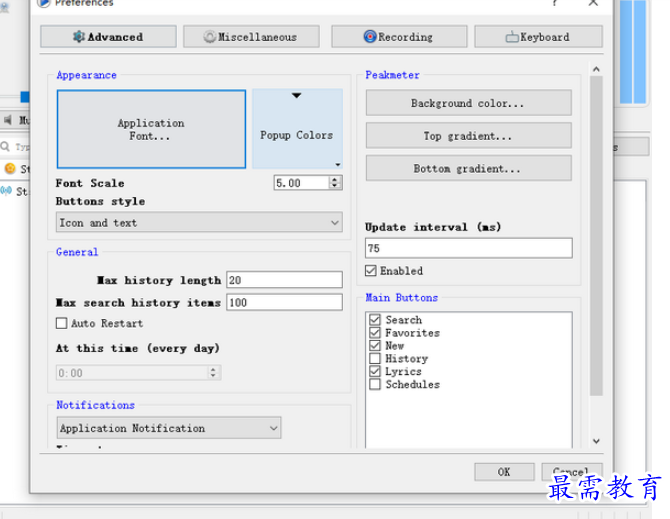
Task: Select the Keyboard tab
Action: (x=538, y=37)
